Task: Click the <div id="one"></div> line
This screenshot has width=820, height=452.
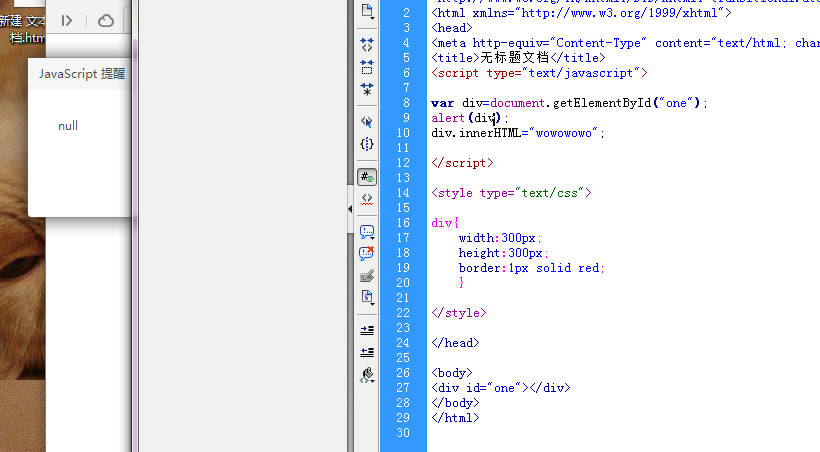Action: click(x=500, y=388)
